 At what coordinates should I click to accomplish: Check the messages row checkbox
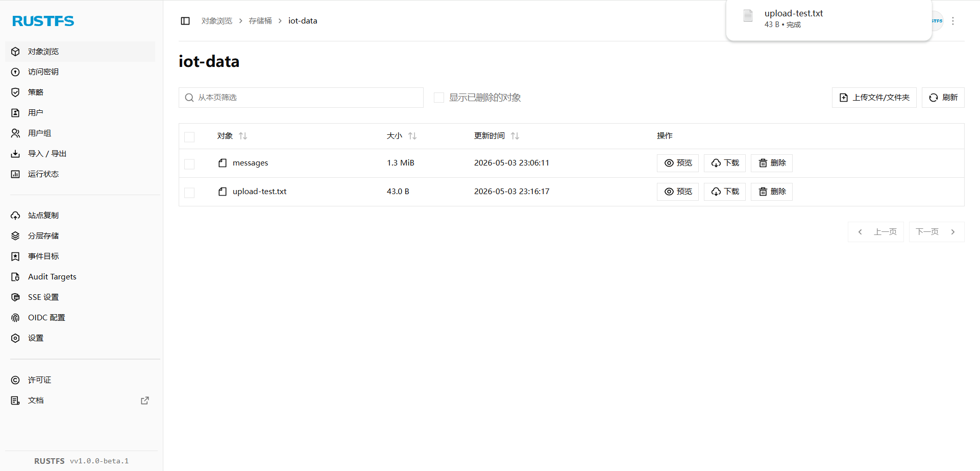(189, 164)
